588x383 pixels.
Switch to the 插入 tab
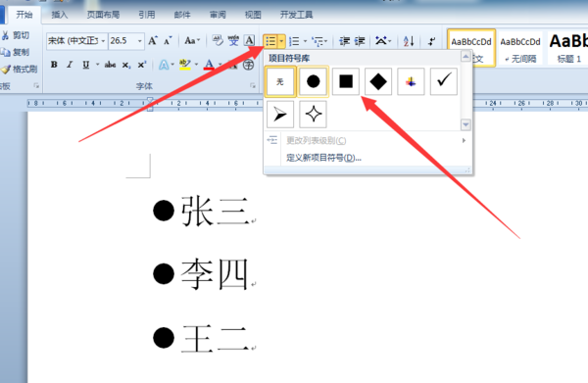59,15
